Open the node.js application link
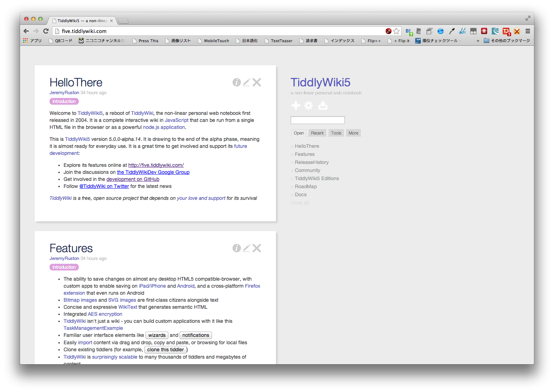 (x=164, y=127)
